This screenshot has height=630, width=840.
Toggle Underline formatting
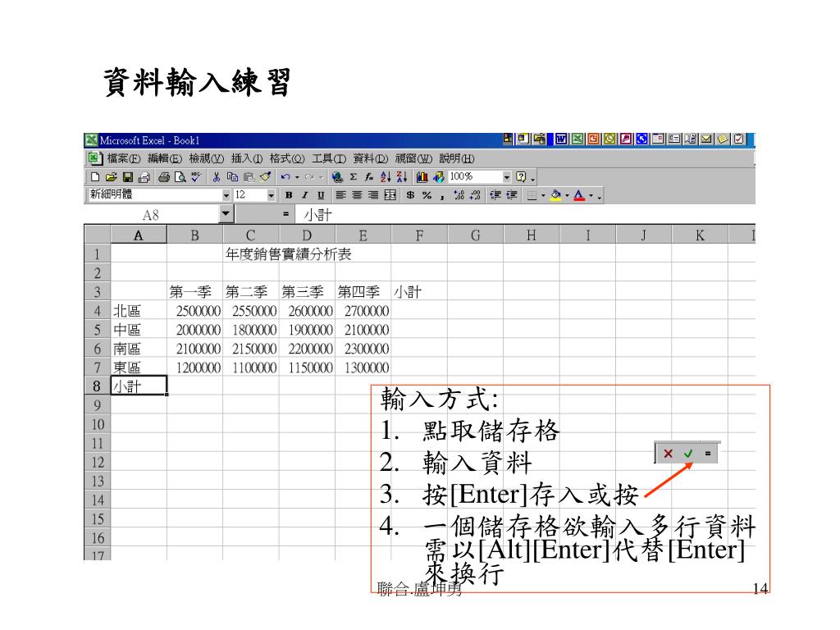click(321, 195)
